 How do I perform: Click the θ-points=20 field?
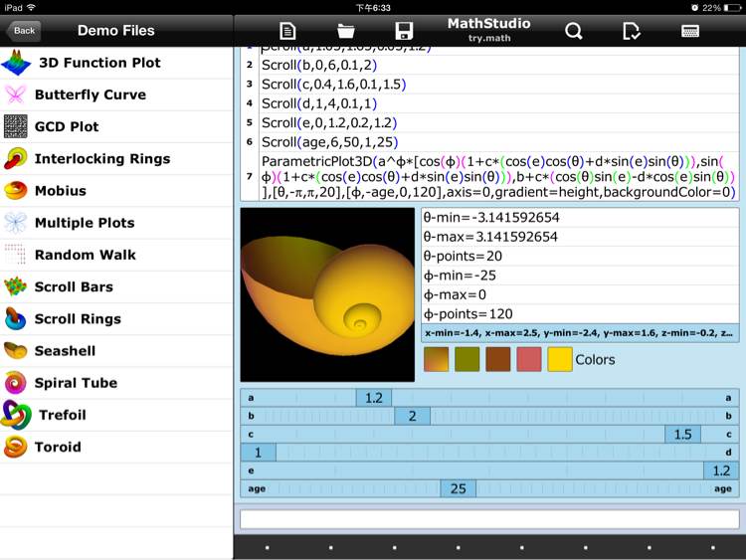click(580, 256)
